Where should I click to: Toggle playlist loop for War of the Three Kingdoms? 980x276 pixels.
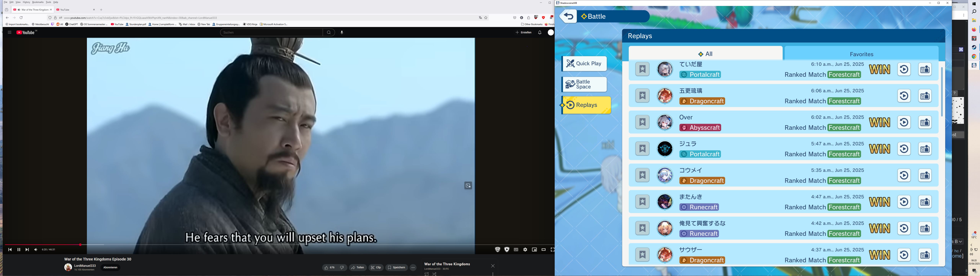(426, 274)
